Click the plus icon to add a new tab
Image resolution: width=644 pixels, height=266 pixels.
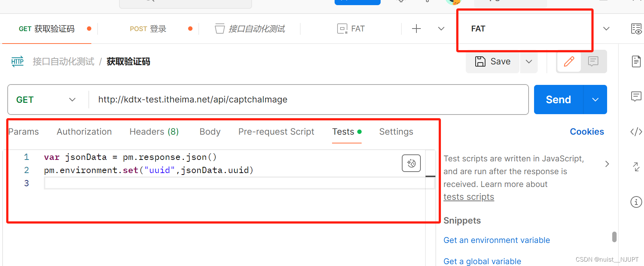(x=416, y=29)
